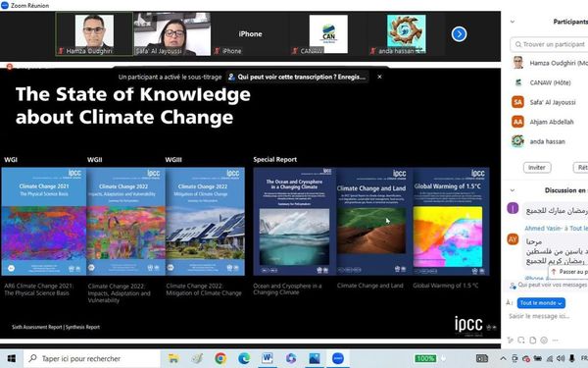
Task: Click the network signal icon in system tray
Action: click(x=550, y=358)
